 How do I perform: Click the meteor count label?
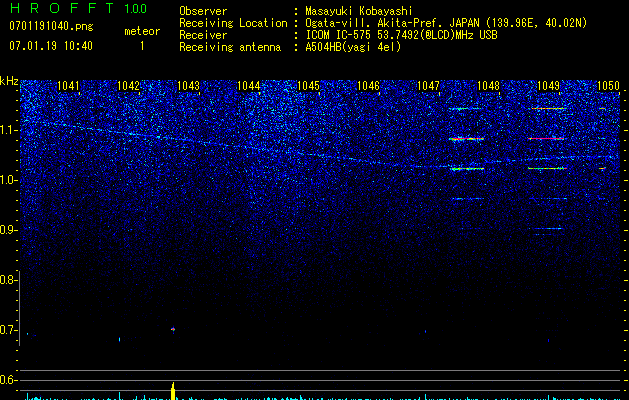142,31
